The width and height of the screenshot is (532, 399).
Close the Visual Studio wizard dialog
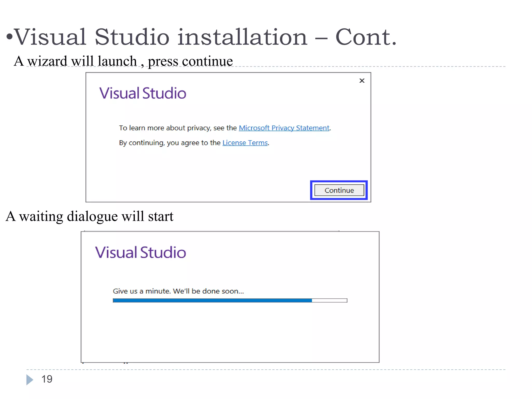[362, 81]
